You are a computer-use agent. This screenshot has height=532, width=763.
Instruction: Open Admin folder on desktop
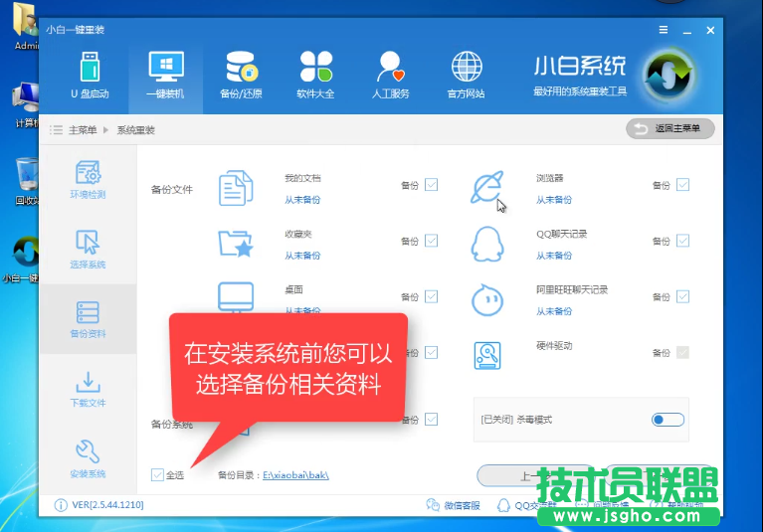25,27
